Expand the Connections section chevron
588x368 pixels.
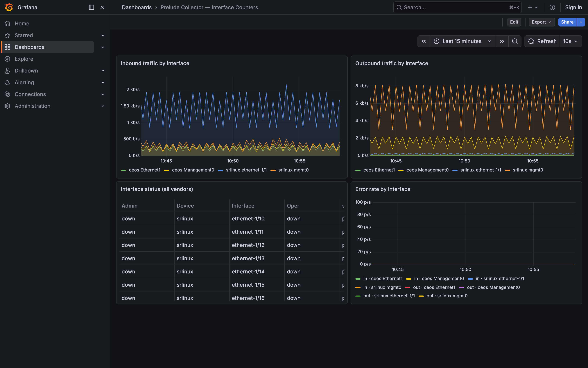(x=103, y=94)
